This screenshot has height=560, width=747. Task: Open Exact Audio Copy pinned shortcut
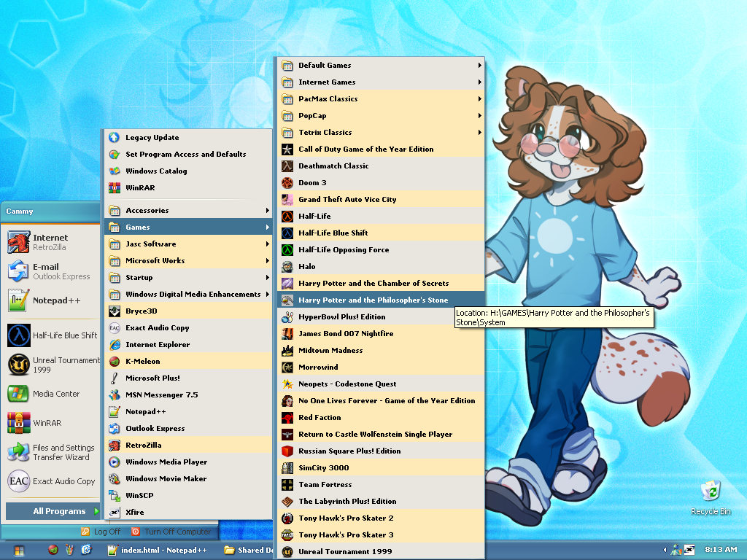point(63,481)
